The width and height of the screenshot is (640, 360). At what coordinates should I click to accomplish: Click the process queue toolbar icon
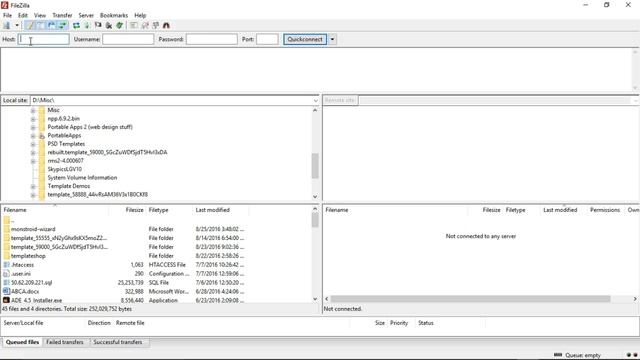87,25
